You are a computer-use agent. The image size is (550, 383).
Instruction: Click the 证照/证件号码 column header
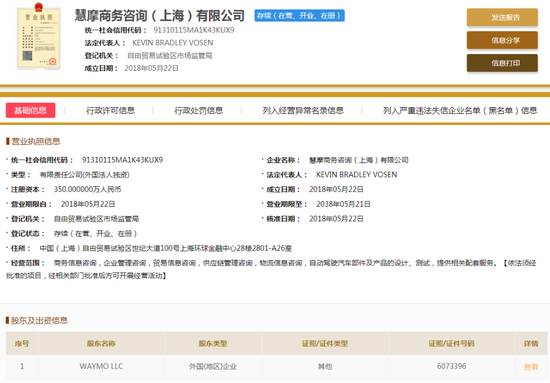pyautogui.click(x=451, y=343)
